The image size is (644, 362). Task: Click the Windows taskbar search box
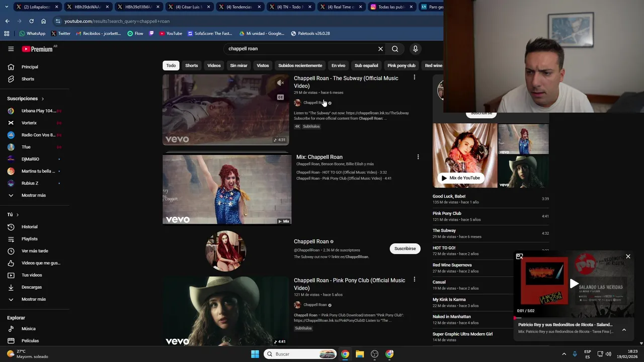[300, 354]
